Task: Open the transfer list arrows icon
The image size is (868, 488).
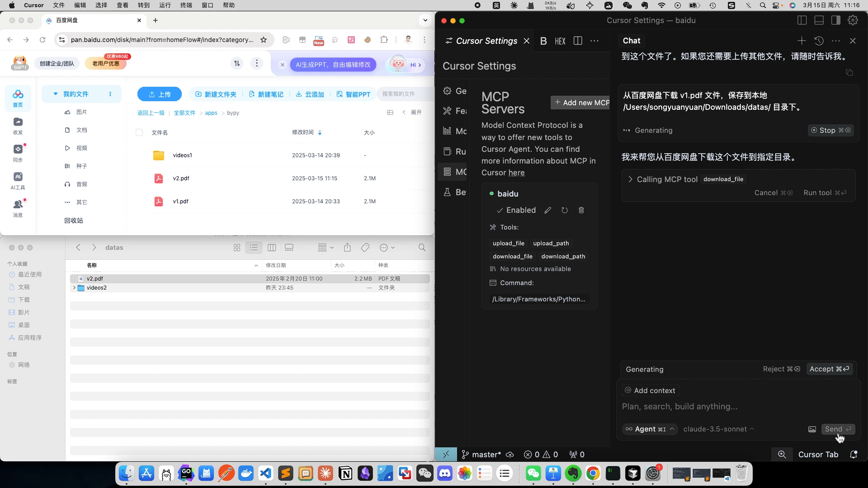Action: click(x=237, y=63)
